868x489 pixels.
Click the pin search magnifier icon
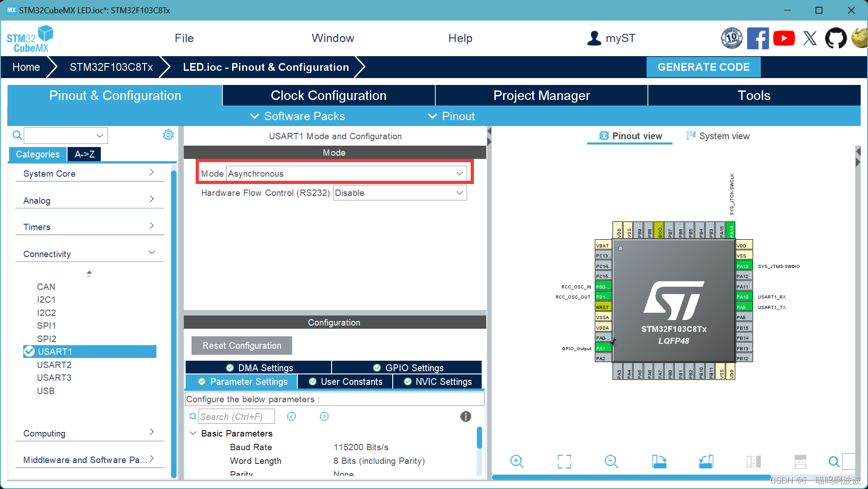coord(834,462)
